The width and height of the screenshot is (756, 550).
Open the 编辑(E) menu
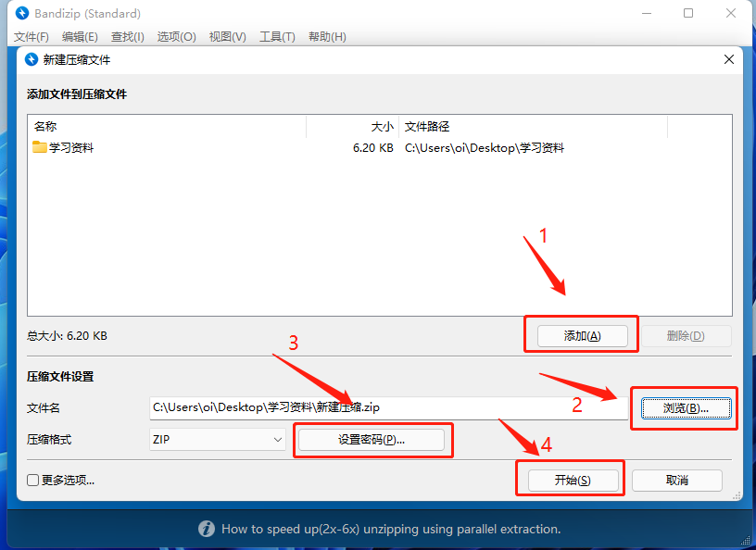pyautogui.click(x=80, y=37)
